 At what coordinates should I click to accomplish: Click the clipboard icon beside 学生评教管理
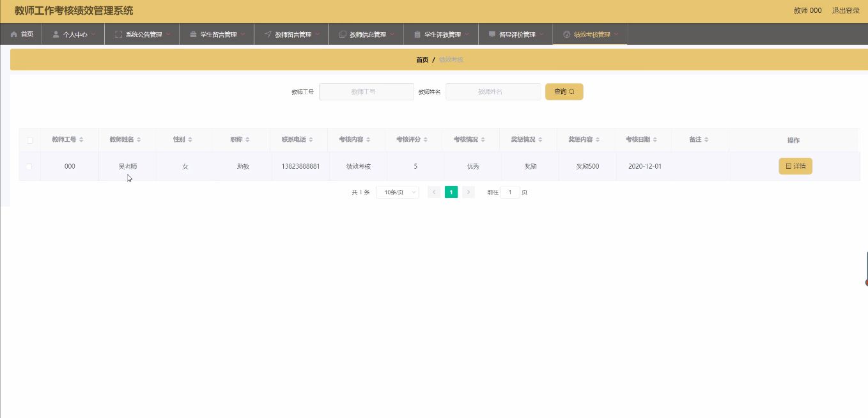pyautogui.click(x=417, y=35)
